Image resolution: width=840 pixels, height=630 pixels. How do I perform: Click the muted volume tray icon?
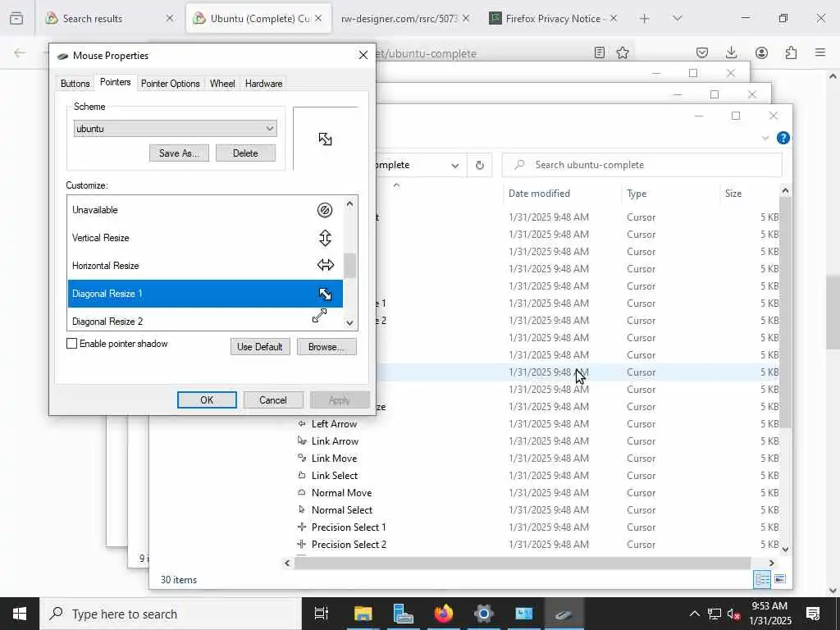[x=733, y=614]
